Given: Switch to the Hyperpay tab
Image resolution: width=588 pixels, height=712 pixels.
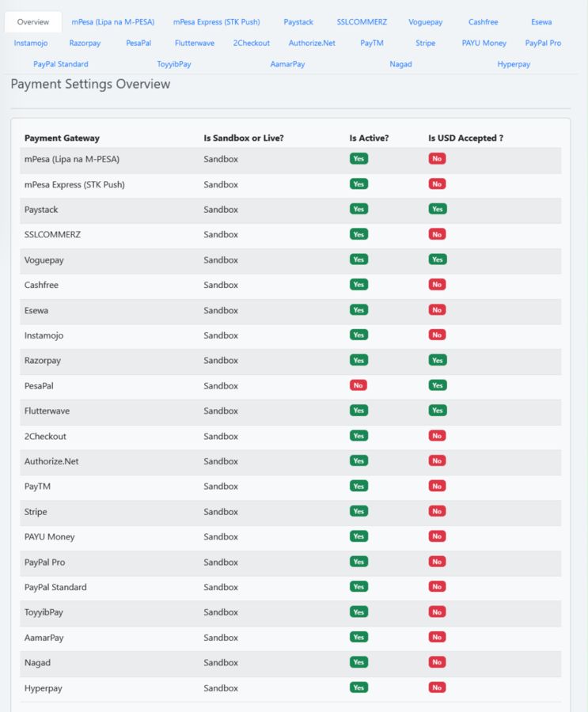Looking at the screenshot, I should (514, 64).
